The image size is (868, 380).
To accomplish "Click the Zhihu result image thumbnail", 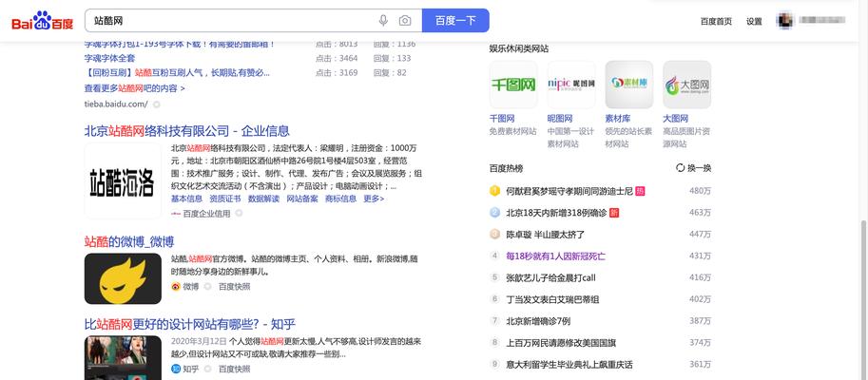I will 123,358.
